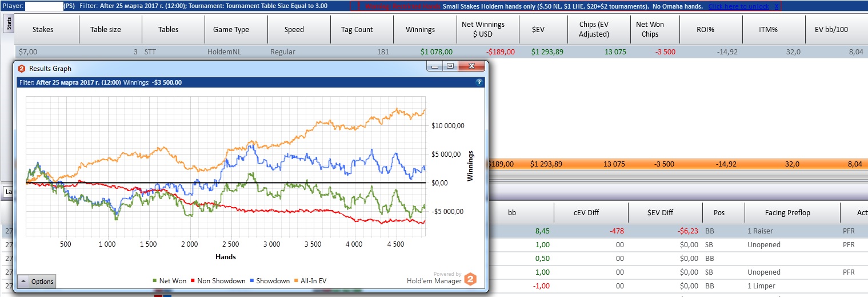Click the Results Graph title bar icon
The width and height of the screenshot is (868, 297).
click(22, 68)
